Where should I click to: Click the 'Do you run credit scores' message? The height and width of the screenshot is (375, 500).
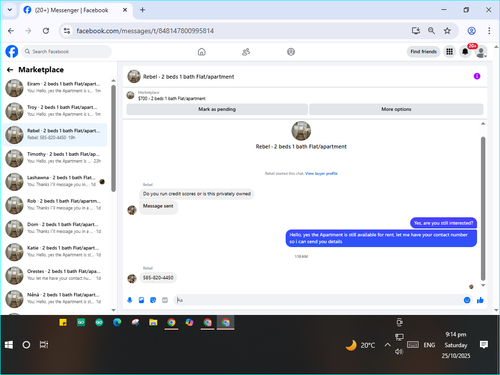197,194
